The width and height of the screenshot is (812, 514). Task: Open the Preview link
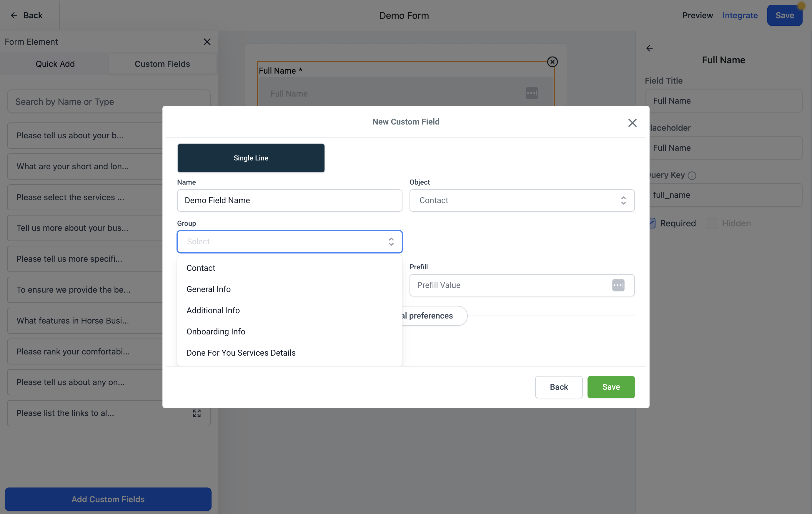pyautogui.click(x=697, y=15)
